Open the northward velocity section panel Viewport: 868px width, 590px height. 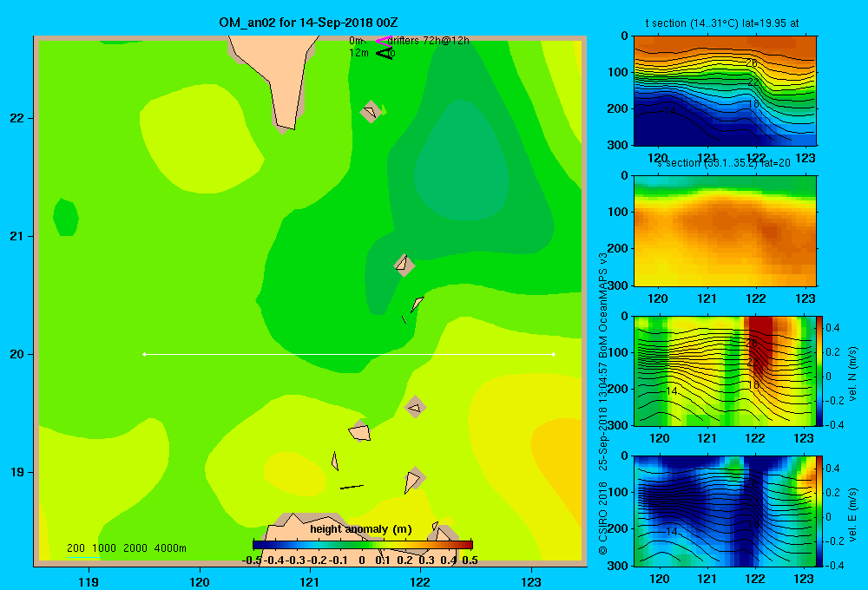725,370
